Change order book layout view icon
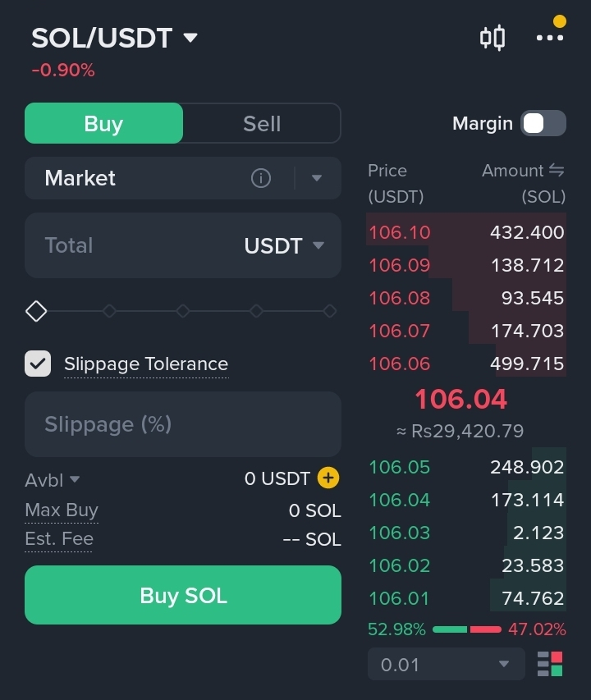 (x=550, y=664)
